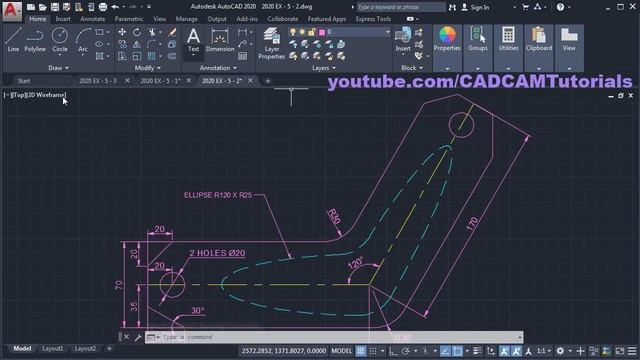Click the Ellipse tool icon

pyautogui.click(x=99, y=44)
